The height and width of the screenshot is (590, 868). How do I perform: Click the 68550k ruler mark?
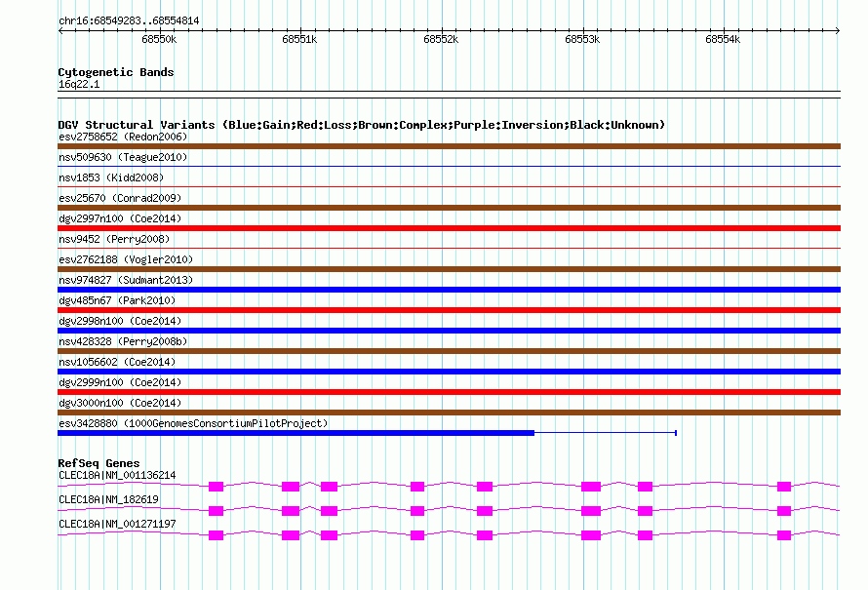pyautogui.click(x=159, y=39)
